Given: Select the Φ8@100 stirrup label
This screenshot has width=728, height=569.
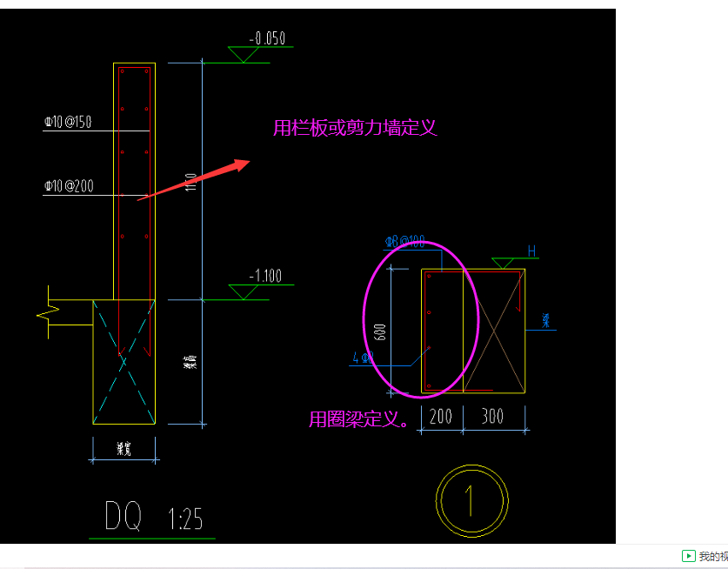Looking at the screenshot, I should coord(404,242).
